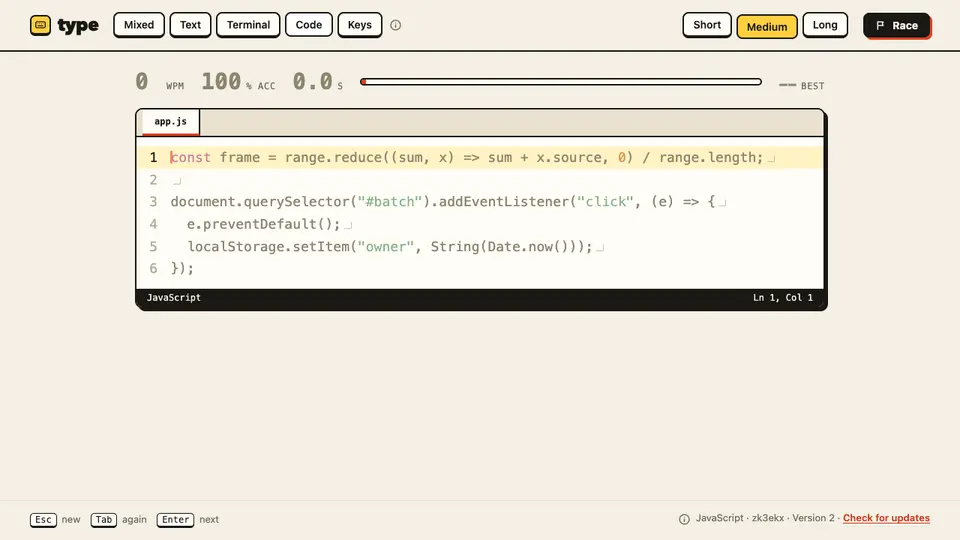Click the Tab key hint
Screen dimensions: 960x540
(x=103, y=520)
